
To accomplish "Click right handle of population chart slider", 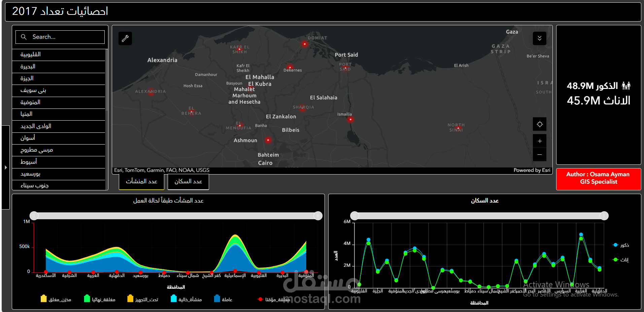I will [604, 216].
